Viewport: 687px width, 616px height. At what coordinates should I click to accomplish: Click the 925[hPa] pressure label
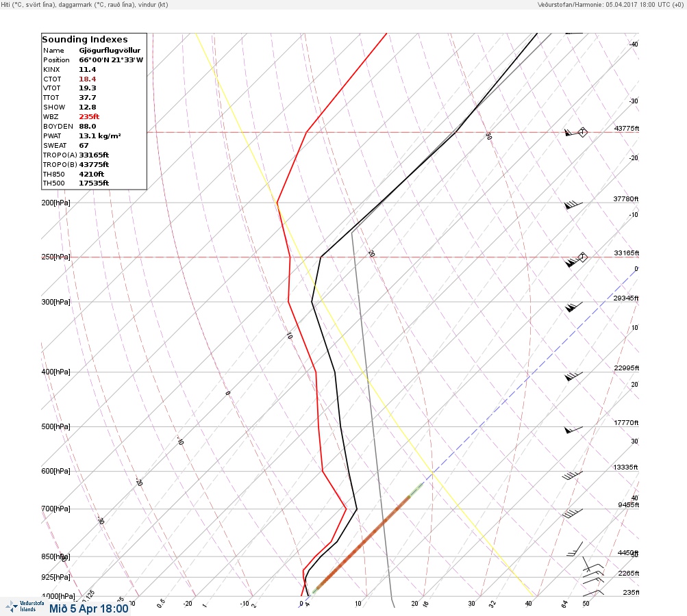[55, 577]
